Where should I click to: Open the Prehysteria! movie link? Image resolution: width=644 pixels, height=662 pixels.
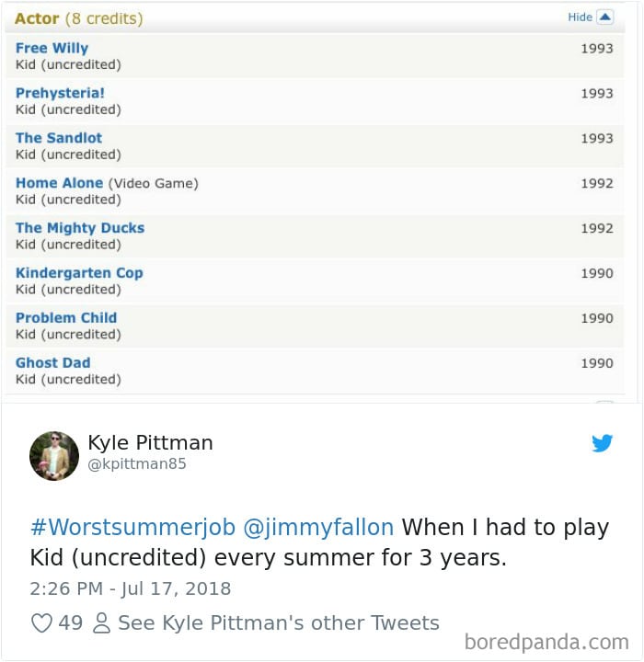tap(60, 93)
